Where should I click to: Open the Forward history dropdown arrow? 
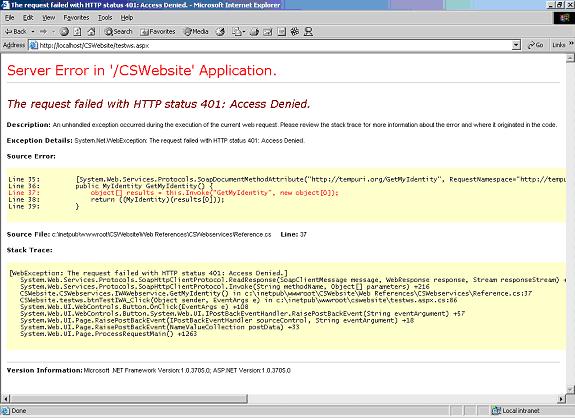coord(54,32)
